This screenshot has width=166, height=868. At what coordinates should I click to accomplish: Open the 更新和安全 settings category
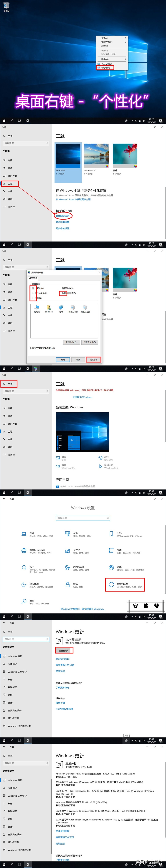coord(125,585)
